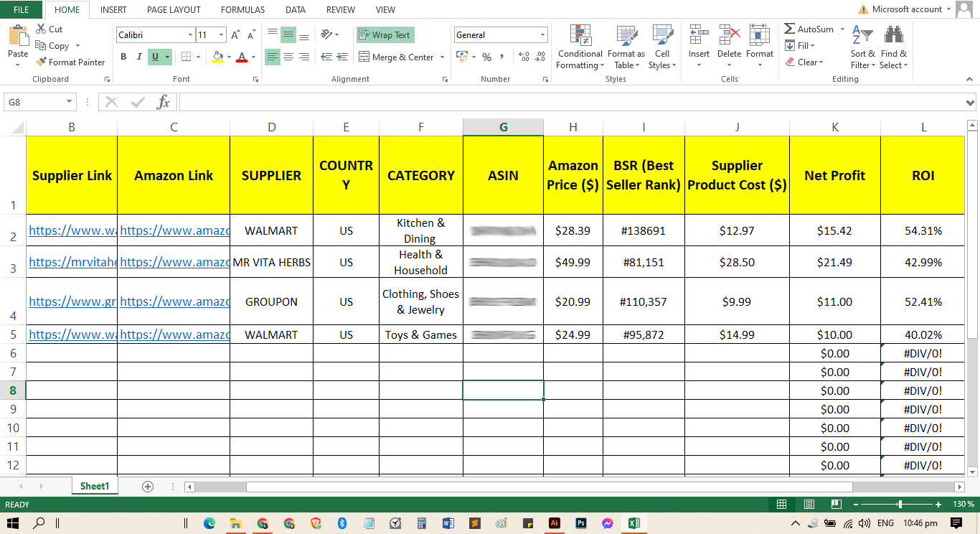Open the Borders dropdown arrow
The height and width of the screenshot is (534, 980).
(x=199, y=57)
